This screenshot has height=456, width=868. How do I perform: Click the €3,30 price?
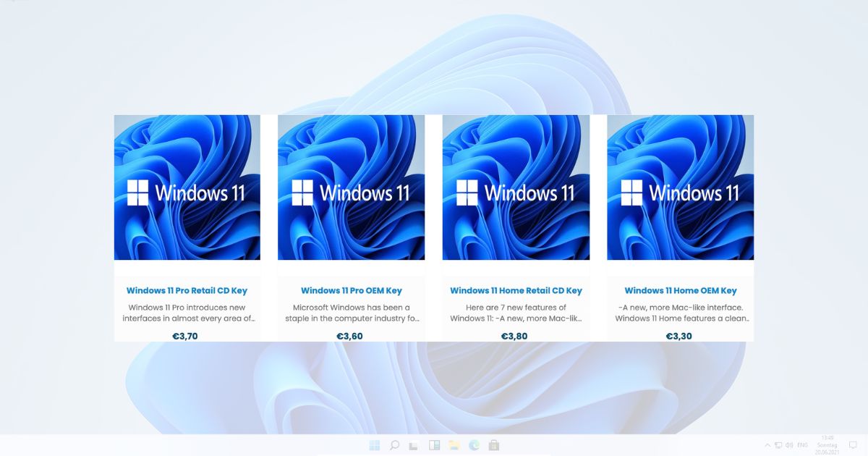pyautogui.click(x=679, y=336)
